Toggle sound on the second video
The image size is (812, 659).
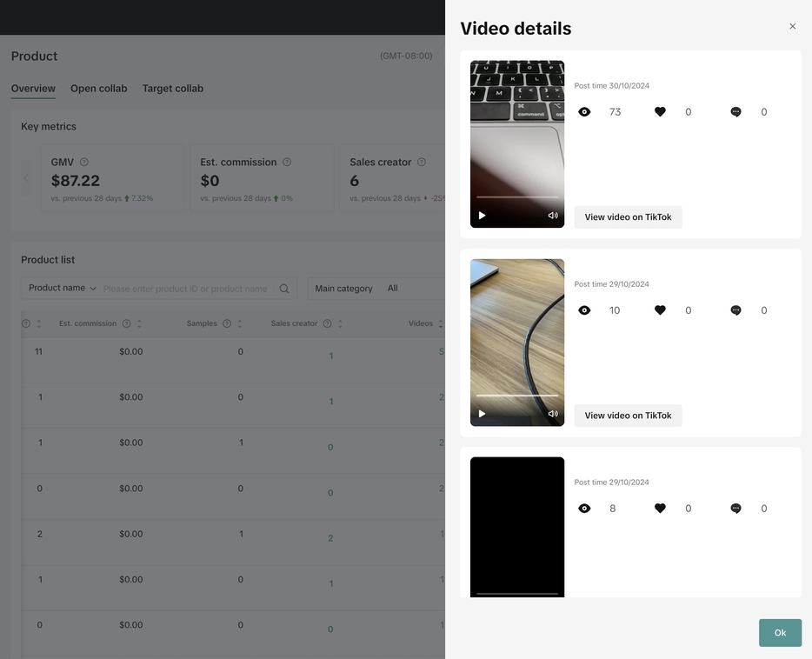pos(552,414)
